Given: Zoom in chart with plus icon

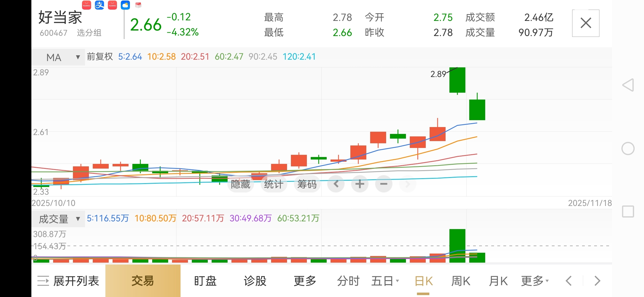Looking at the screenshot, I should [x=360, y=184].
